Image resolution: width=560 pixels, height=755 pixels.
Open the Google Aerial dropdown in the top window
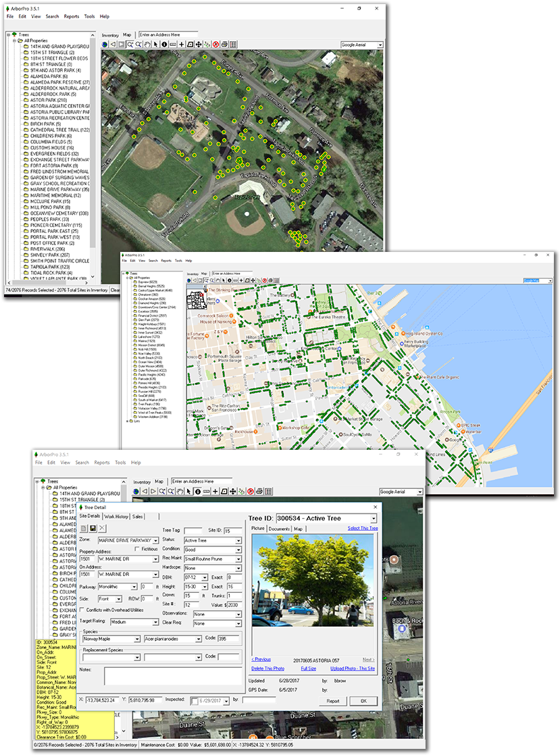[362, 45]
